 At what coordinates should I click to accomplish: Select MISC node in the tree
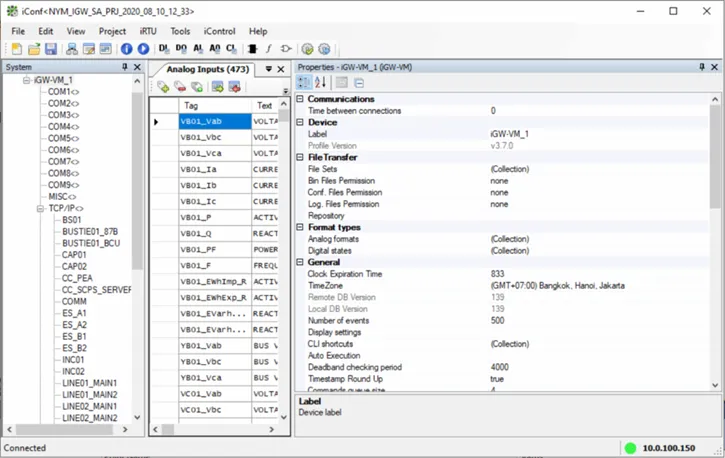click(x=62, y=196)
